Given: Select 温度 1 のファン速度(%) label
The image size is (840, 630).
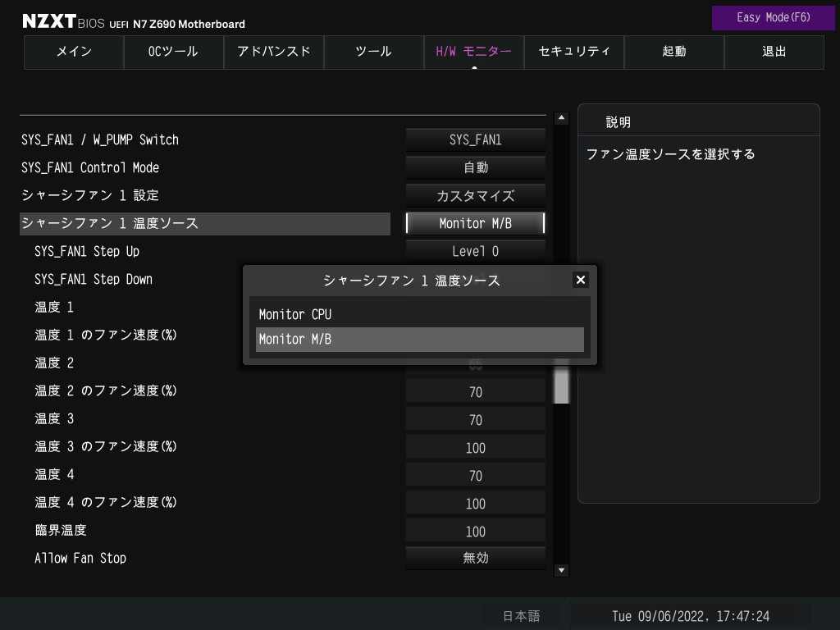Looking at the screenshot, I should pyautogui.click(x=106, y=335).
